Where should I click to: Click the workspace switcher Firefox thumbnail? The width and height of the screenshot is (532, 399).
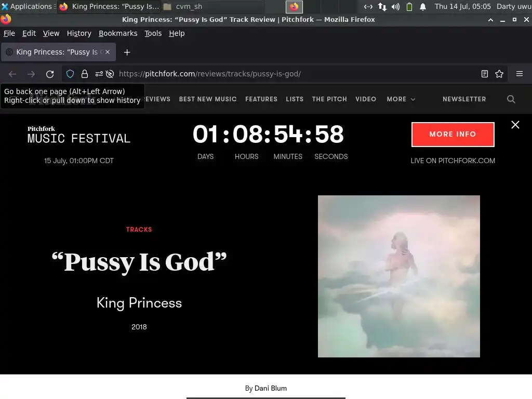(294, 6)
